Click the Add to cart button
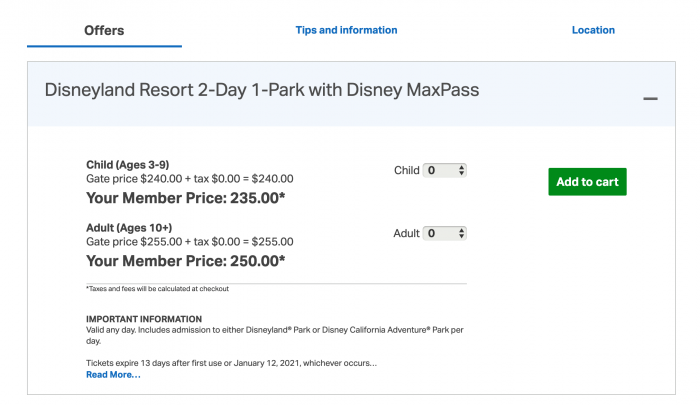This screenshot has width=700, height=405. [587, 182]
